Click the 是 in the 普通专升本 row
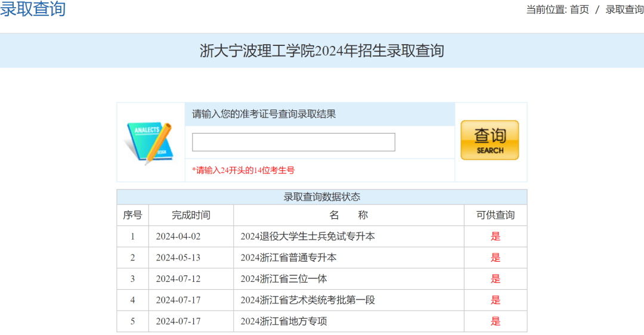The height and width of the screenshot is (335, 644). click(x=496, y=258)
